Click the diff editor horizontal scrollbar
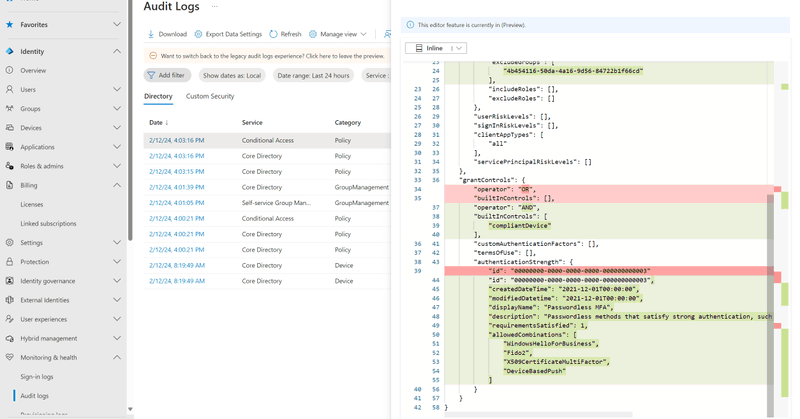The width and height of the screenshot is (800, 419). click(x=538, y=414)
